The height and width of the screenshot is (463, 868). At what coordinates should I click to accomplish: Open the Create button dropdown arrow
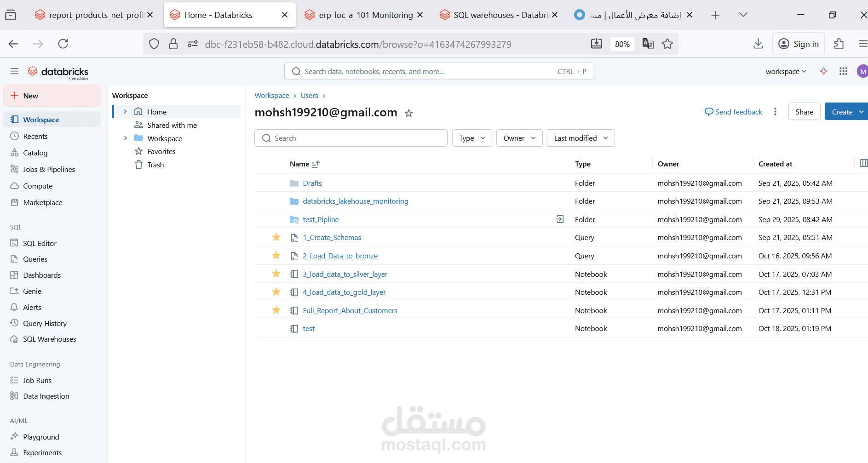point(862,112)
